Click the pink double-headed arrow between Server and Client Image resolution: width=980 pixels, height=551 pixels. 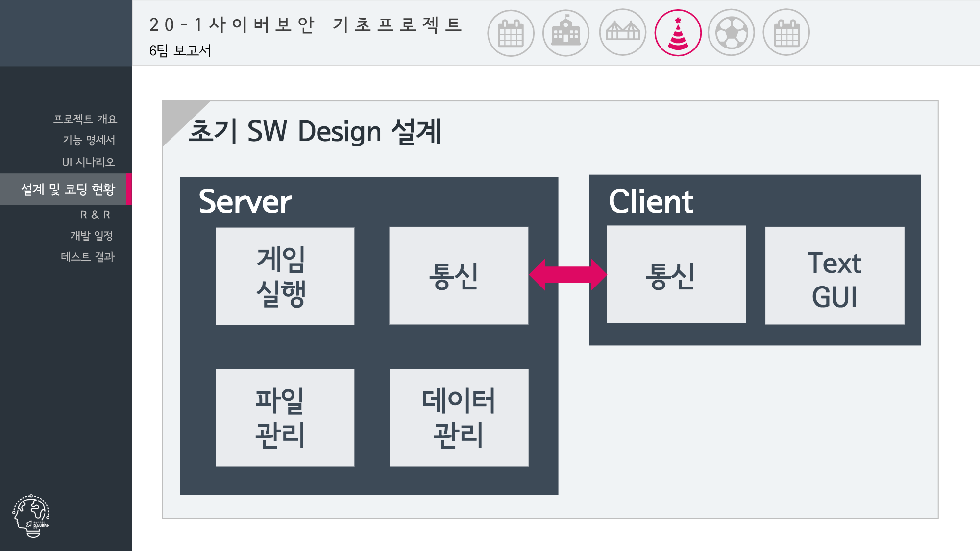[x=567, y=275]
